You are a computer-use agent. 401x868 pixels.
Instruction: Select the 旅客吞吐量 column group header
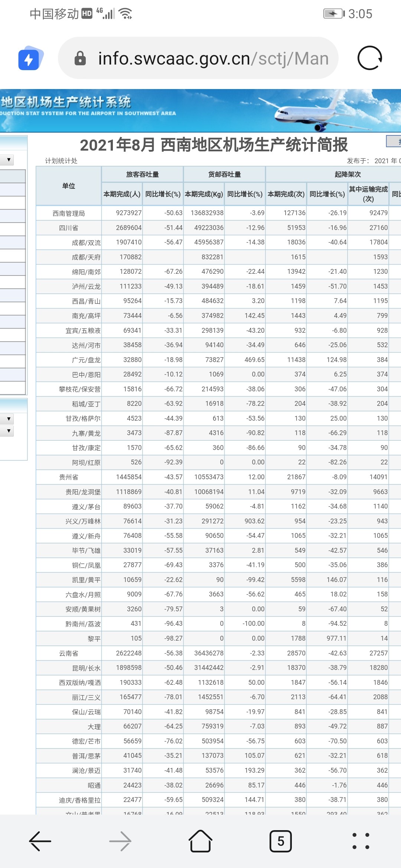coord(142,174)
